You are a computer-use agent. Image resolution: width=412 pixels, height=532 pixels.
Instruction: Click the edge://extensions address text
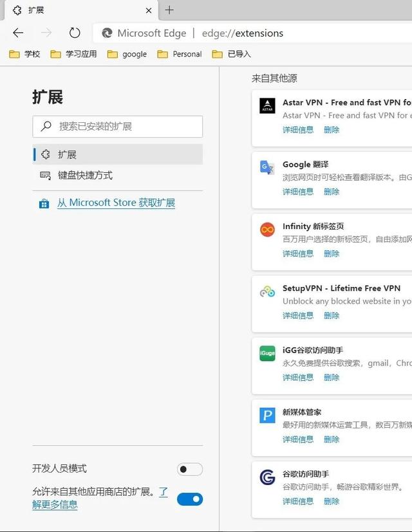243,33
